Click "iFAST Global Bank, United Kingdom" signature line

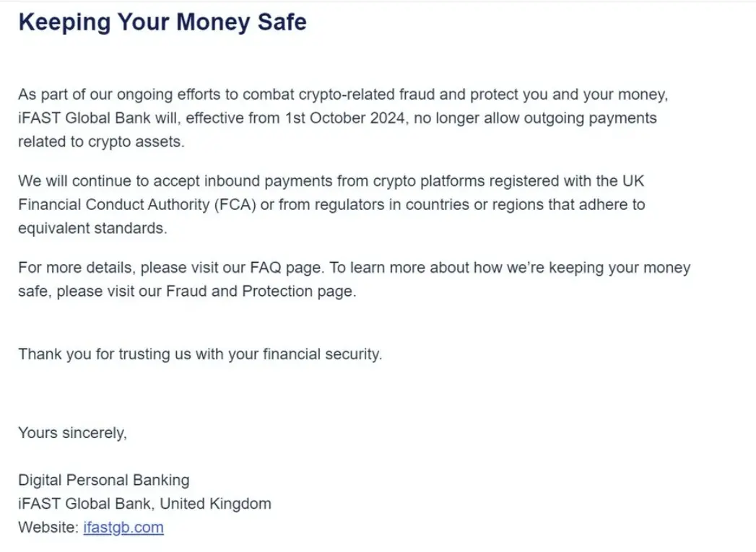pyautogui.click(x=144, y=504)
